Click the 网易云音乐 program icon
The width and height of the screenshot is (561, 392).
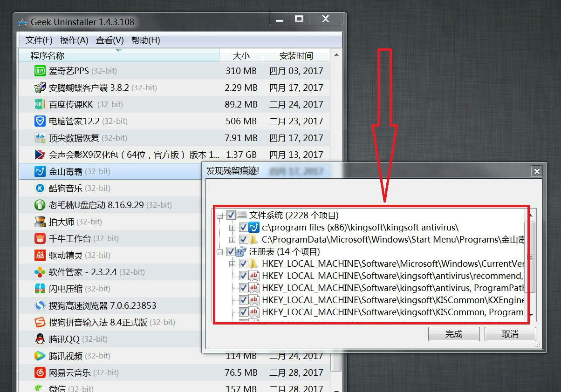click(x=40, y=372)
